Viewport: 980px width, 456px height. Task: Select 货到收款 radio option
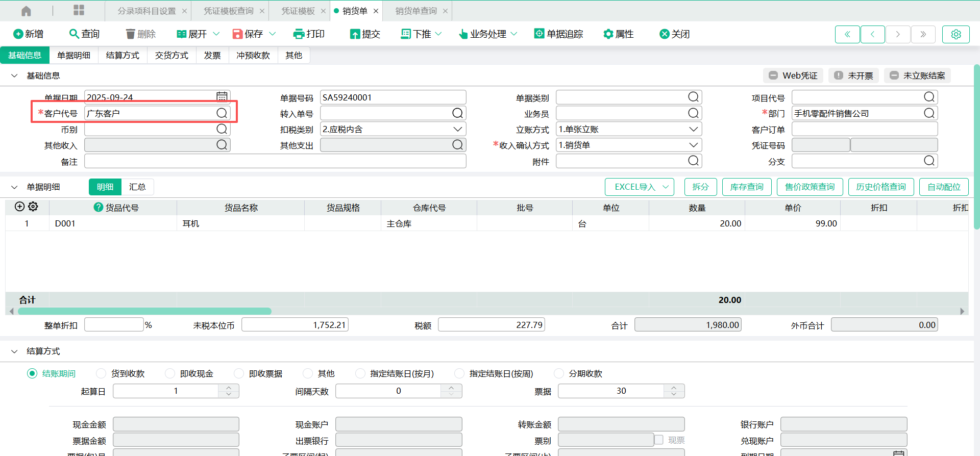101,373
